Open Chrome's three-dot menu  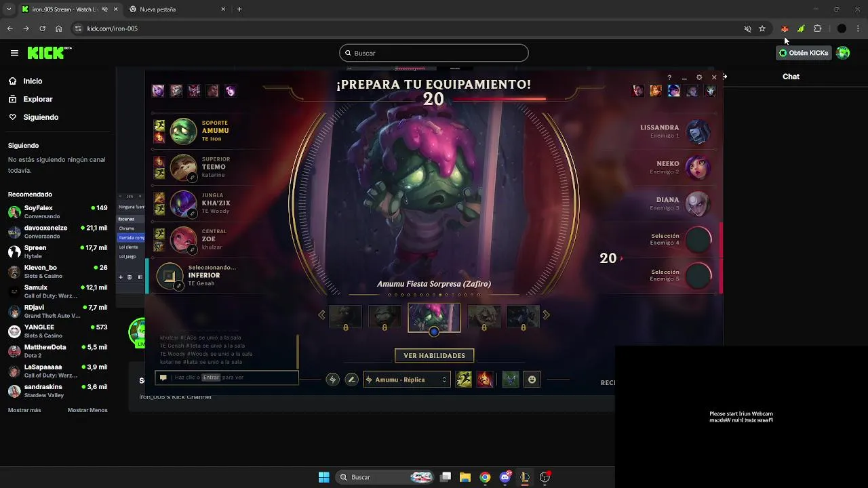click(859, 28)
